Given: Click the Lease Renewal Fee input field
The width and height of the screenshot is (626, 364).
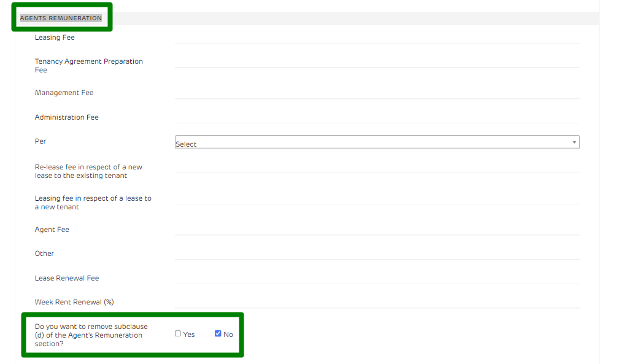Looking at the screenshot, I should tap(377, 278).
